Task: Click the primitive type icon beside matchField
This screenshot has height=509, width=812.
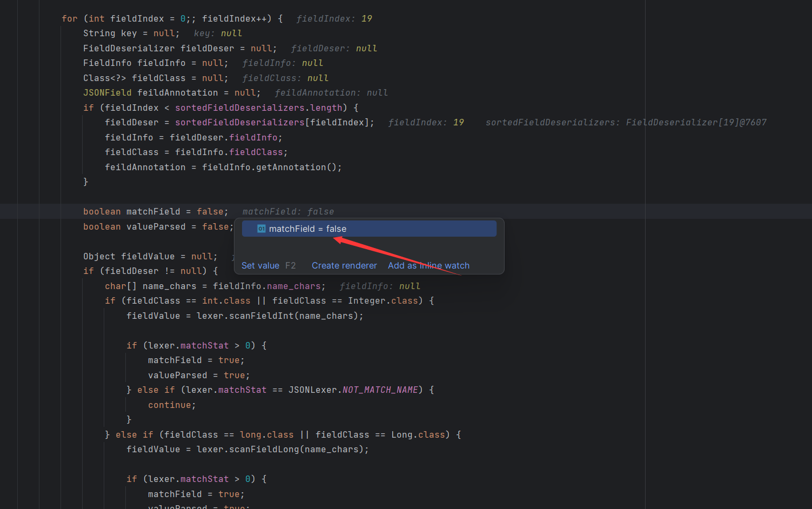Action: coord(261,229)
